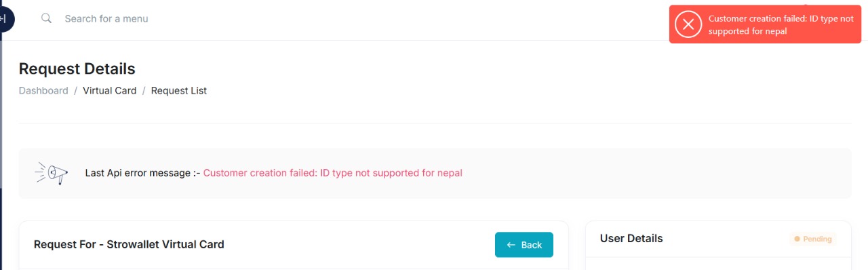The width and height of the screenshot is (868, 270).
Task: Click the left arrow inside Back button
Action: (511, 245)
